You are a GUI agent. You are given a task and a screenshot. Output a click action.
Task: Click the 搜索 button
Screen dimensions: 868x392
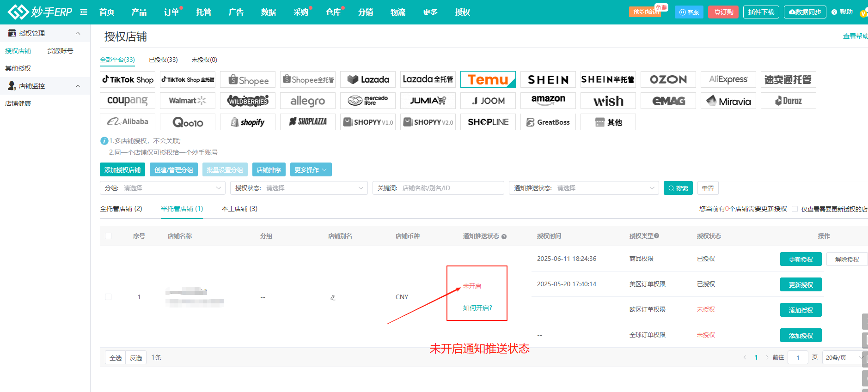click(678, 188)
